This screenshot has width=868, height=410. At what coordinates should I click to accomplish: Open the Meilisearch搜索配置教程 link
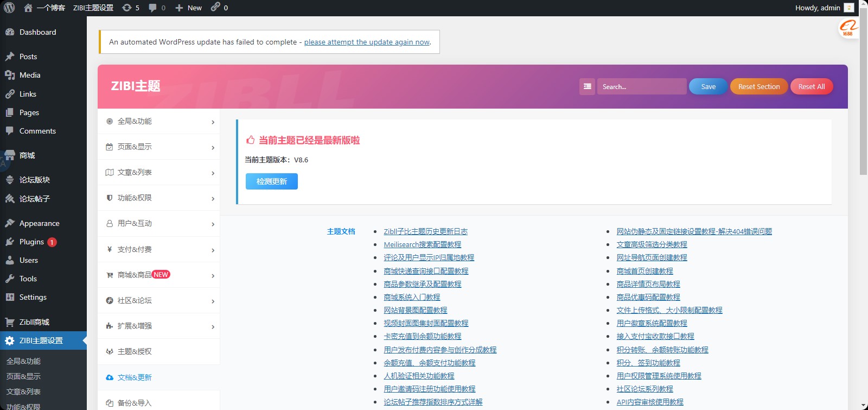click(x=423, y=244)
